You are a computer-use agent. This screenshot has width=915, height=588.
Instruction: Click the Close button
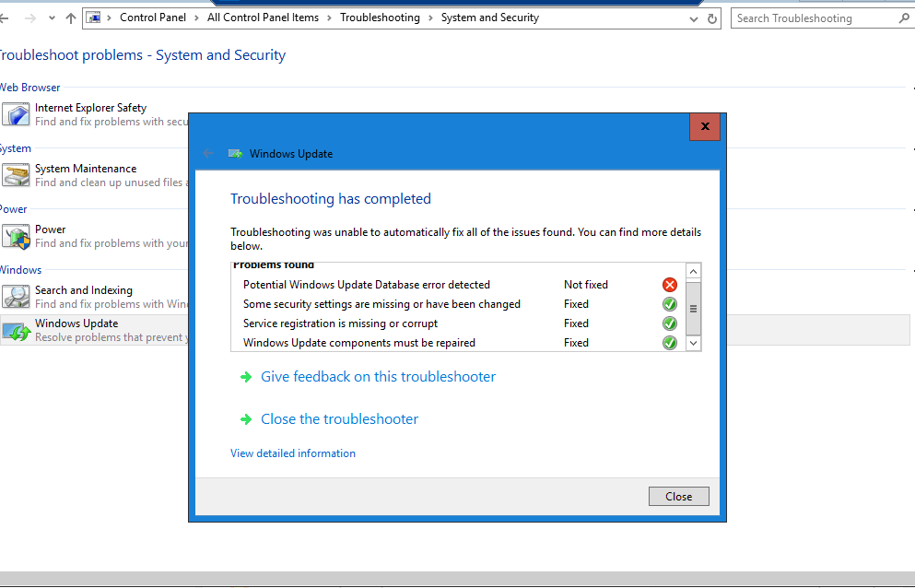click(x=679, y=497)
